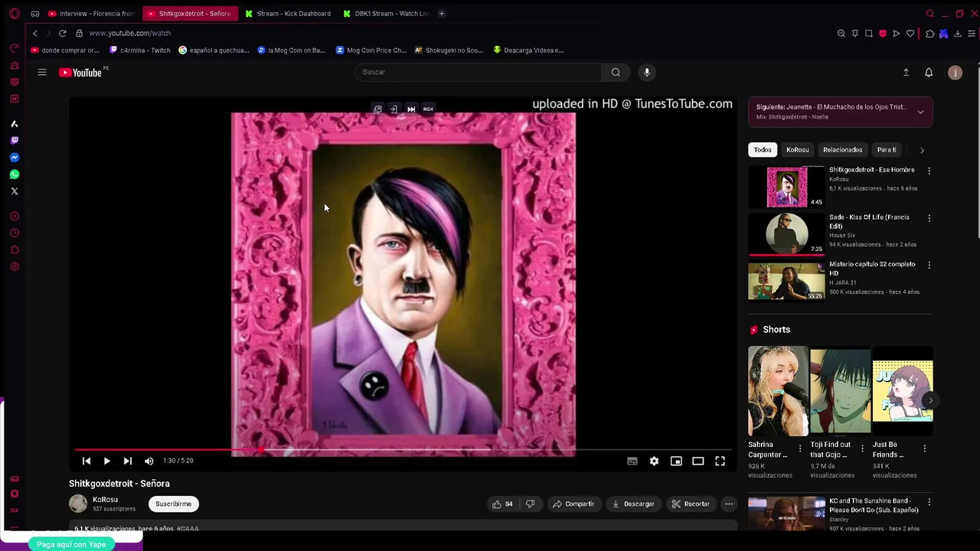Switch to Interview - Florencia tab
Image resolution: width=980 pixels, height=551 pixels.
tap(91, 14)
